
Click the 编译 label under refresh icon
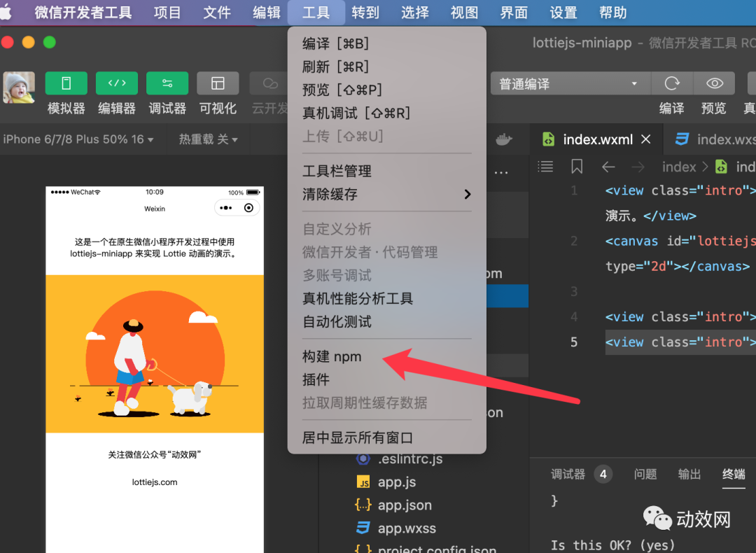pos(672,108)
